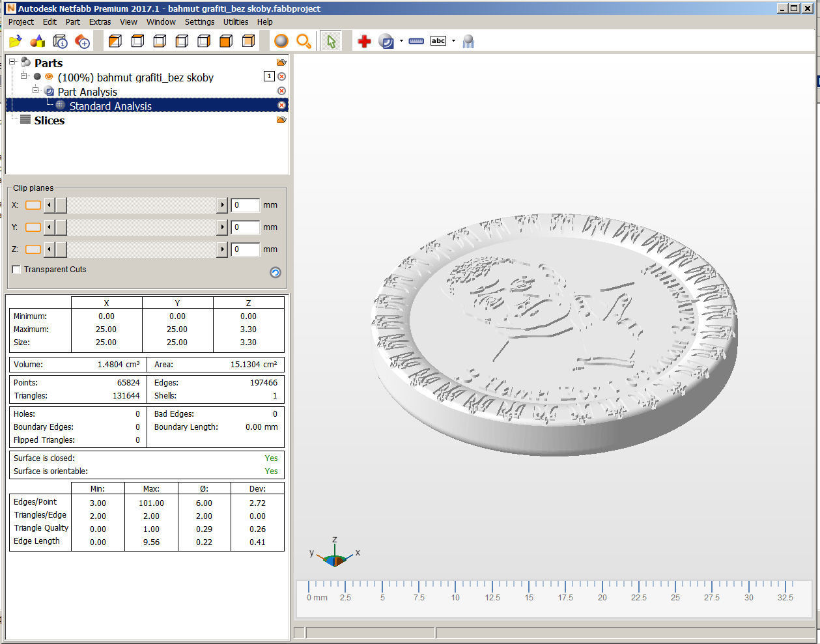Screen dimensions: 820x644
Task: Click the X clip plane slider thumb
Action: click(x=61, y=205)
